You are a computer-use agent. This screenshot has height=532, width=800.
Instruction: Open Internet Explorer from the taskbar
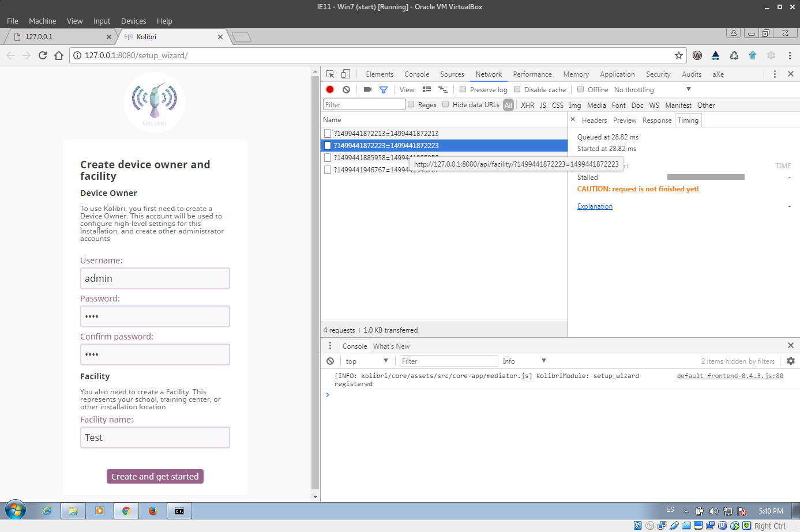pyautogui.click(x=47, y=511)
